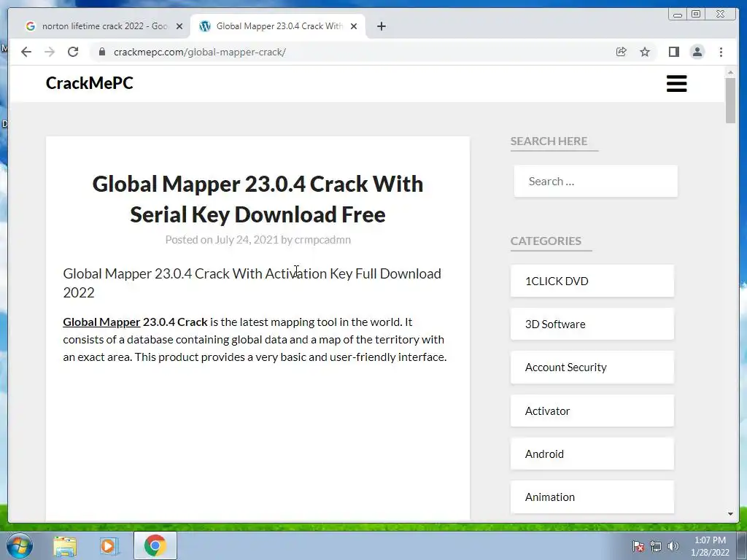Open the Android category
Viewport: 747px width, 560px height.
tap(592, 454)
